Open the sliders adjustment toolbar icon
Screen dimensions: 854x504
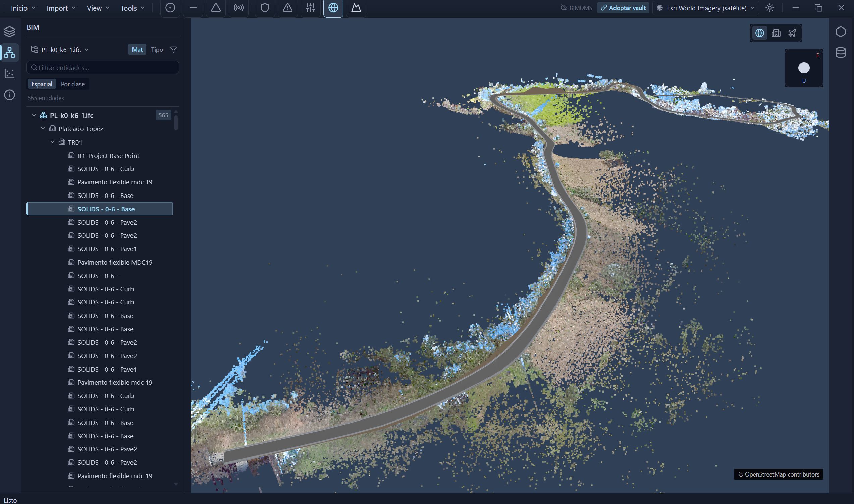[310, 8]
